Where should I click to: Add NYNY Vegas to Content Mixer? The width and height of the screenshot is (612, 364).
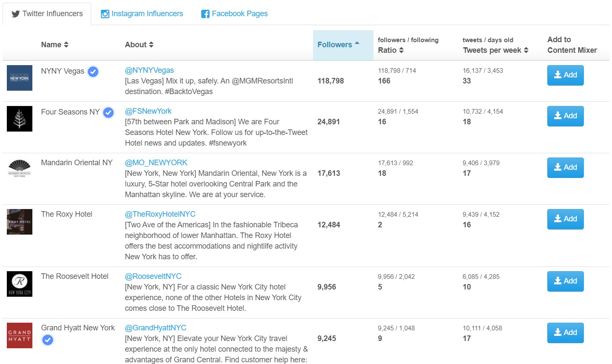pos(565,75)
